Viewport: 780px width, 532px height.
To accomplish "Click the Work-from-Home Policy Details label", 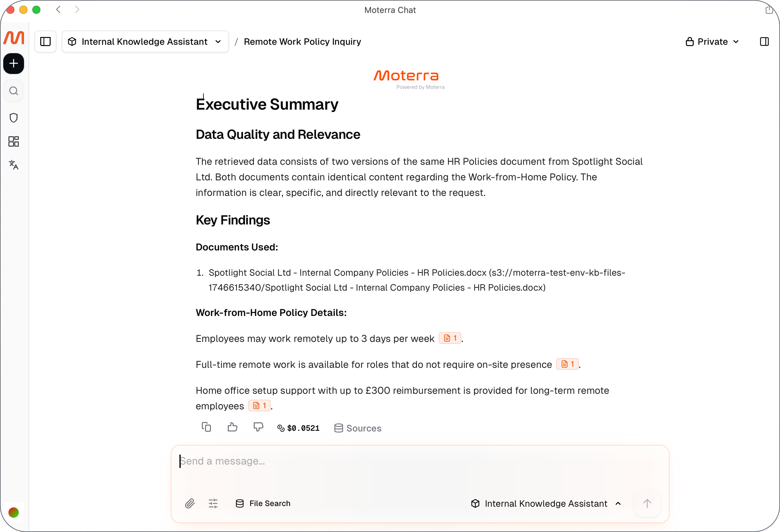I will tap(271, 312).
